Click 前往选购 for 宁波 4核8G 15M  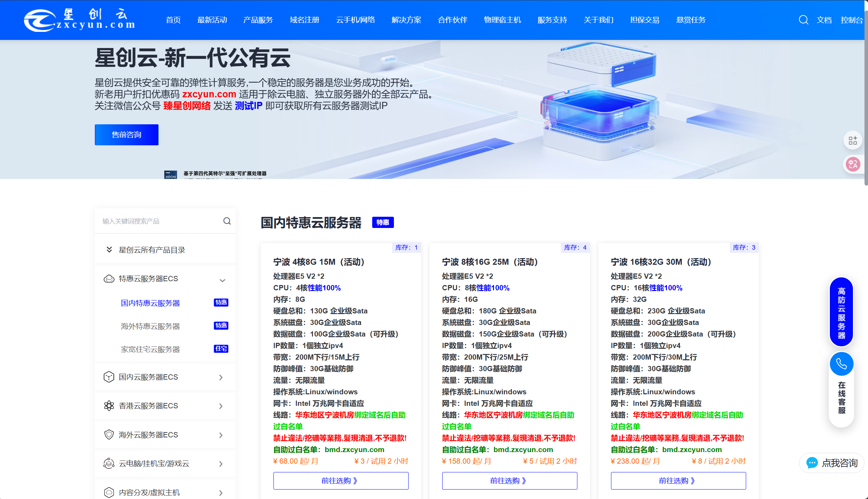point(341,480)
